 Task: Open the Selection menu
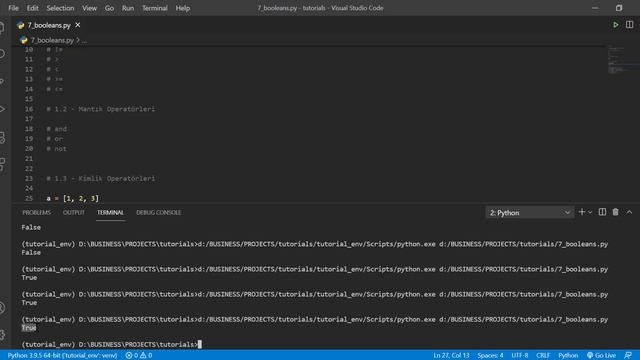(60, 8)
